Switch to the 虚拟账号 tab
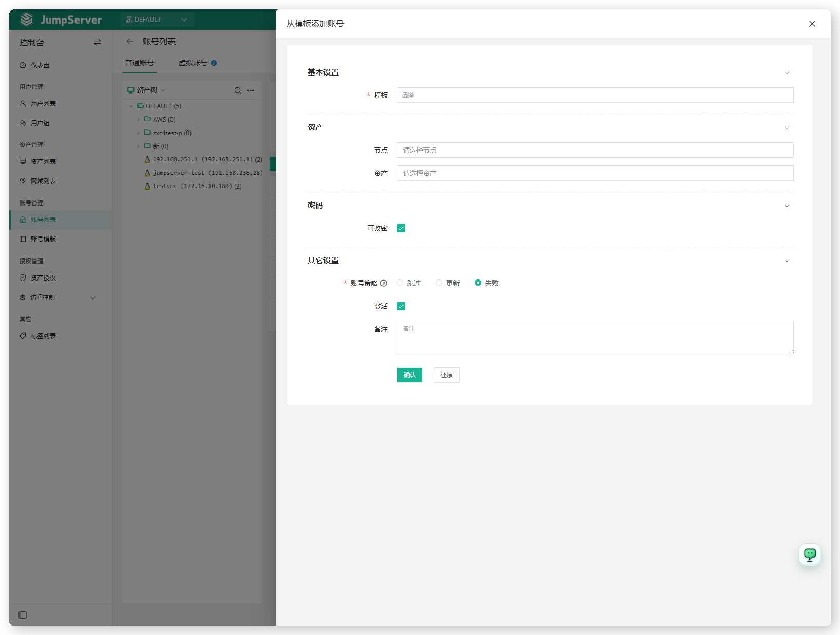Viewport: 840px width, 635px height. pos(193,63)
